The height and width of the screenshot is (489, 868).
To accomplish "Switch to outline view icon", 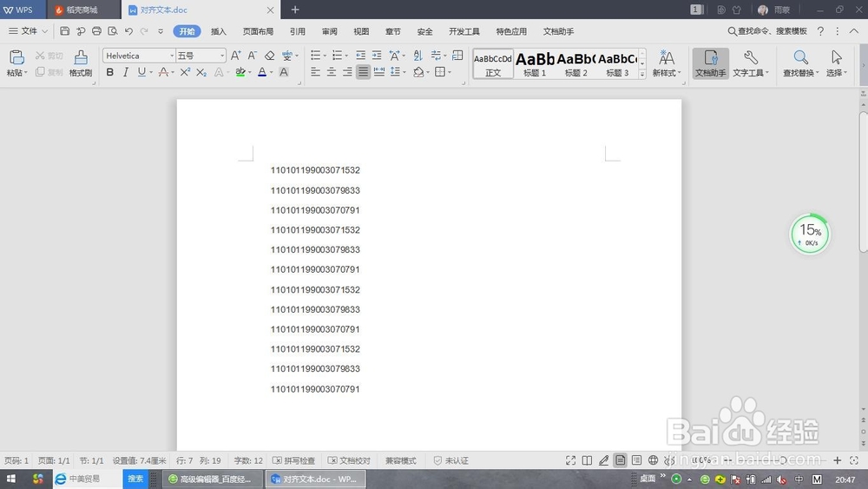I will (x=636, y=460).
